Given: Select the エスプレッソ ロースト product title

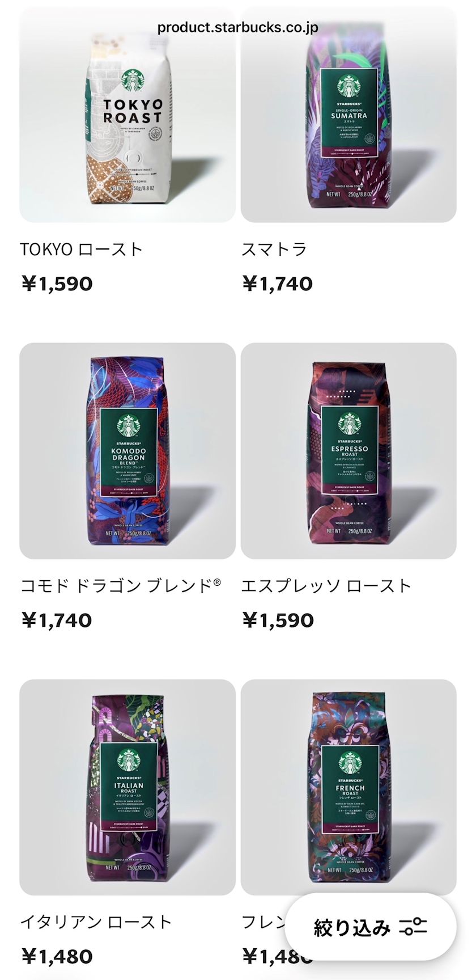Looking at the screenshot, I should pos(326,586).
